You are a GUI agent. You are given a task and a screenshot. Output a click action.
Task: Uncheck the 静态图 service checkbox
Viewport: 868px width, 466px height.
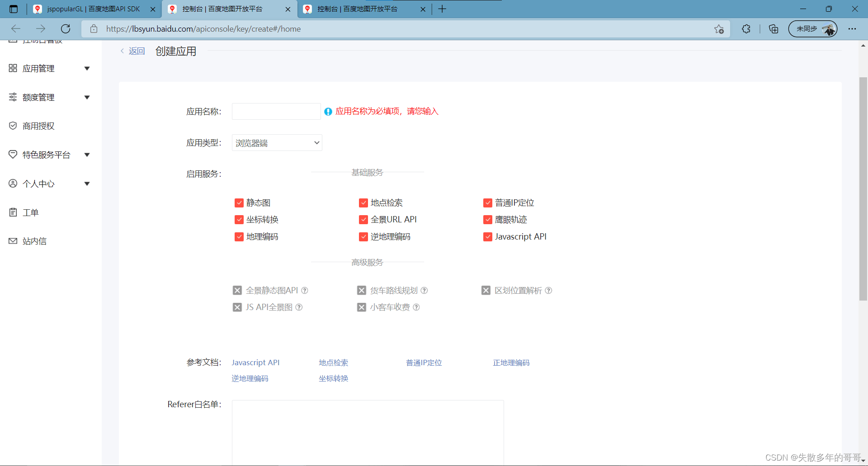coord(239,202)
